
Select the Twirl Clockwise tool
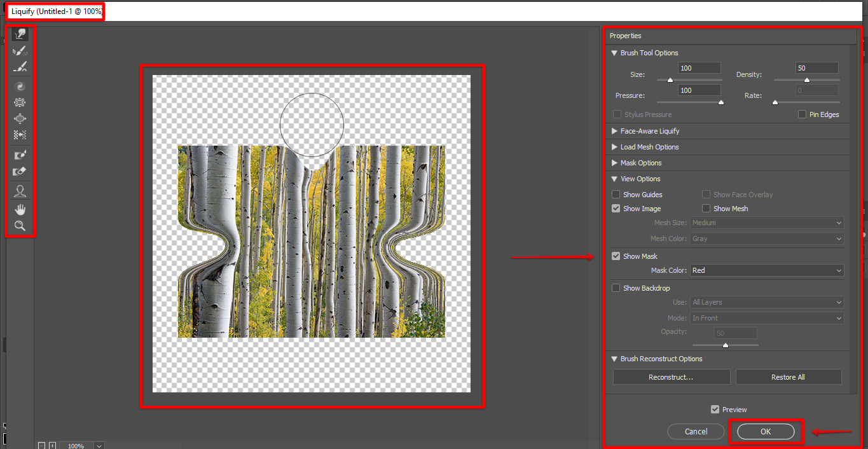20,86
